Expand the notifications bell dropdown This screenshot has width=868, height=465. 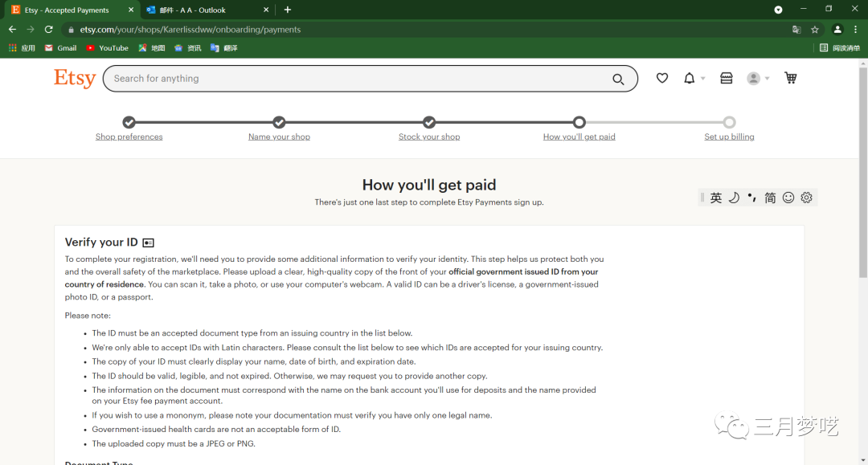[x=694, y=78]
